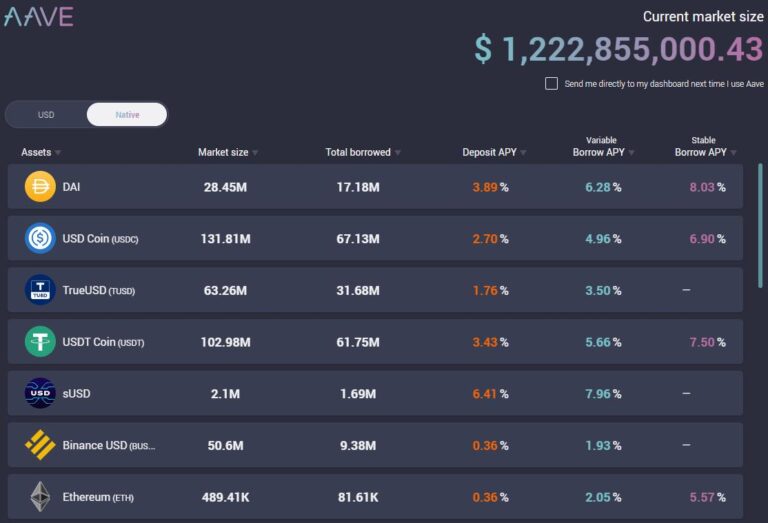768x523 pixels.
Task: Sort table by Market size
Action: coord(228,153)
